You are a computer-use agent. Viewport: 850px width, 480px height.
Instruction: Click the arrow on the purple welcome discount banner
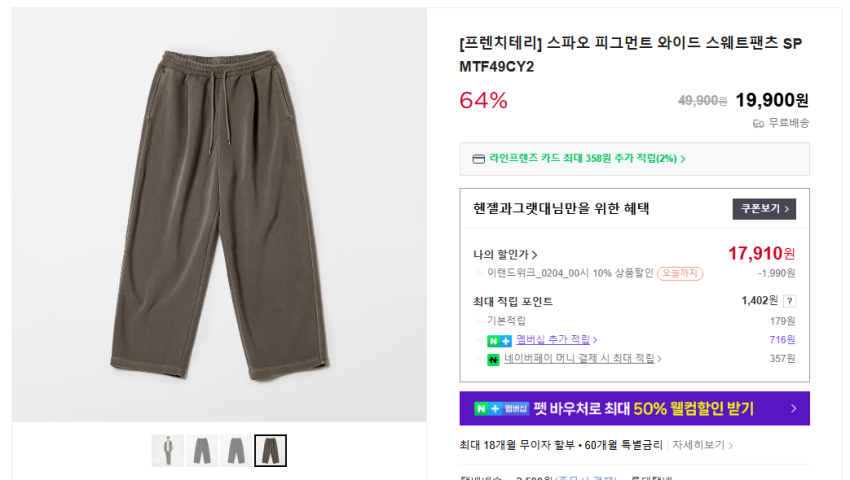(792, 408)
